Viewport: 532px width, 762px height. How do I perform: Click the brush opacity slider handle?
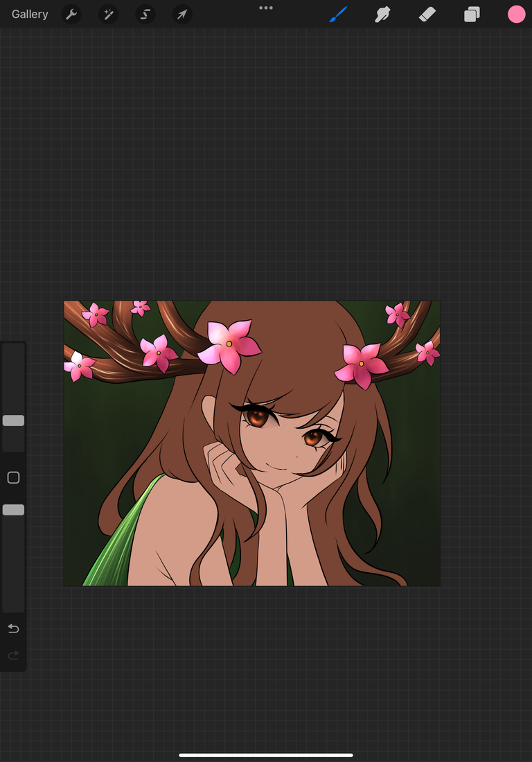13,510
